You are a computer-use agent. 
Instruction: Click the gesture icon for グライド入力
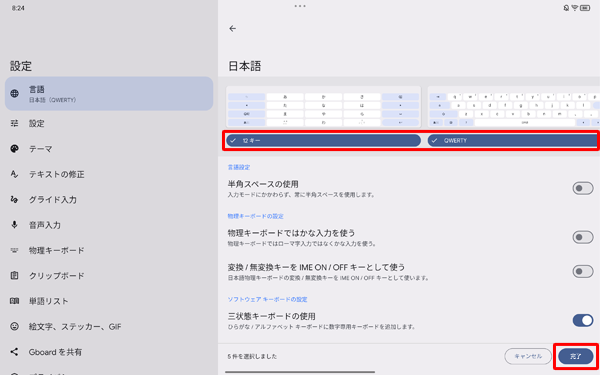tap(15, 199)
